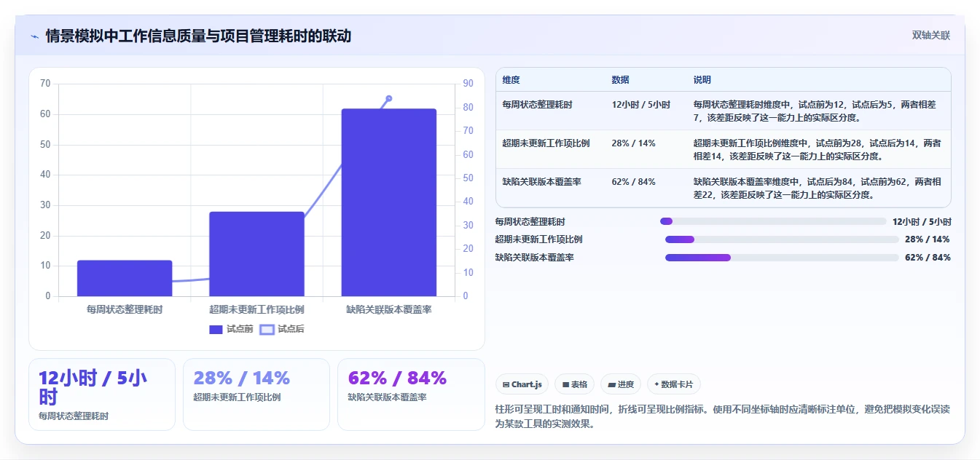Open the 28% / 14% data card

point(256,394)
